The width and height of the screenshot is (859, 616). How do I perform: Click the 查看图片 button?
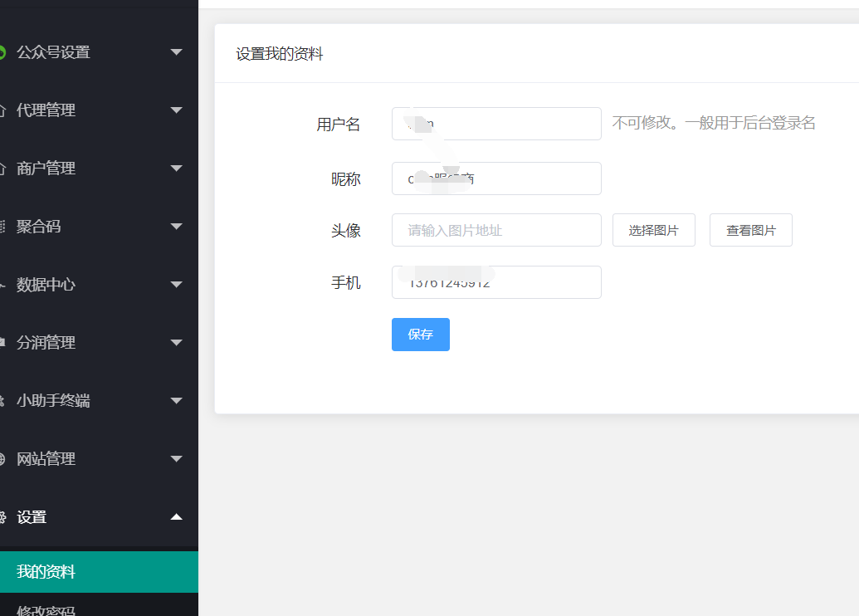[750, 230]
